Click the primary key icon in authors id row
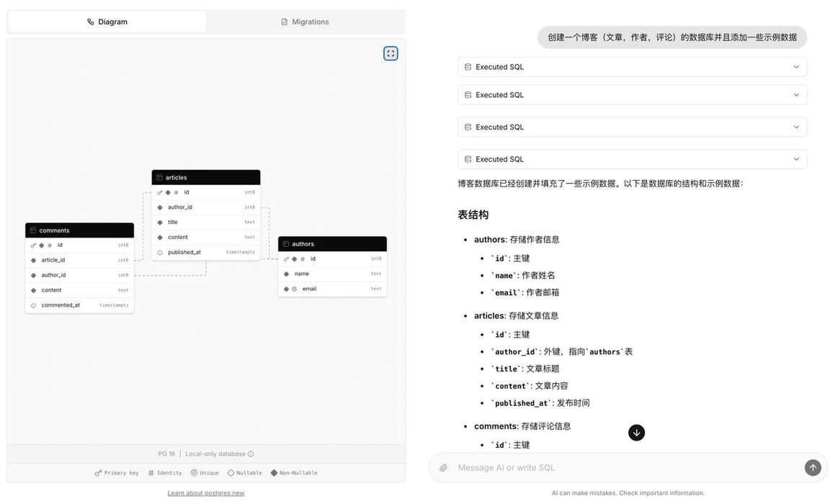 pos(287,259)
